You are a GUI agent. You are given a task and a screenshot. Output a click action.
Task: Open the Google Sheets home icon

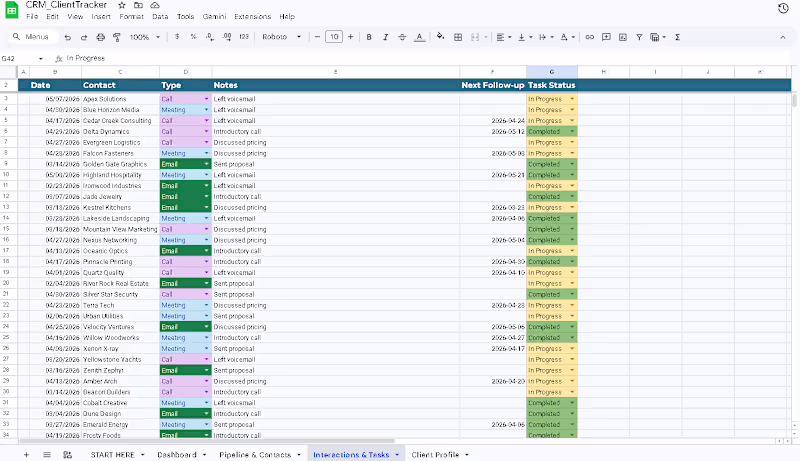[11, 10]
